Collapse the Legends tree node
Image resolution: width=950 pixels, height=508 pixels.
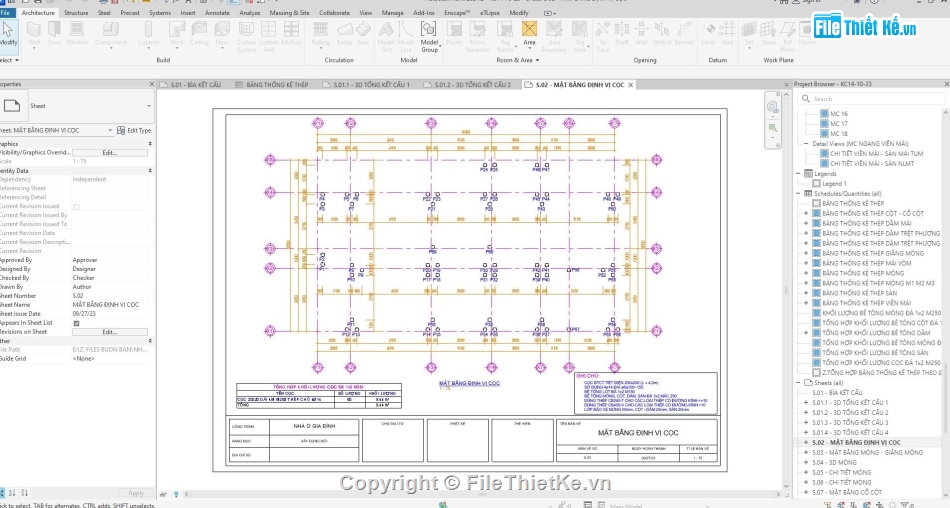coord(799,173)
